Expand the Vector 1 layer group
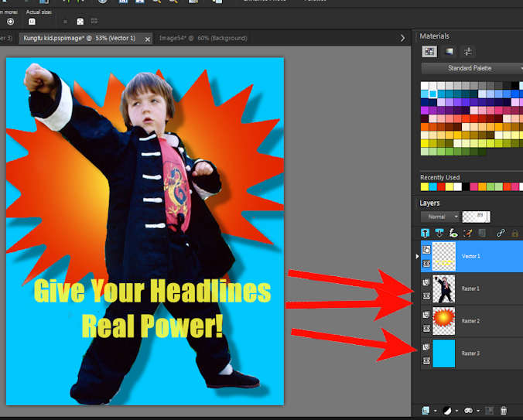The height and width of the screenshot is (420, 523). click(417, 256)
